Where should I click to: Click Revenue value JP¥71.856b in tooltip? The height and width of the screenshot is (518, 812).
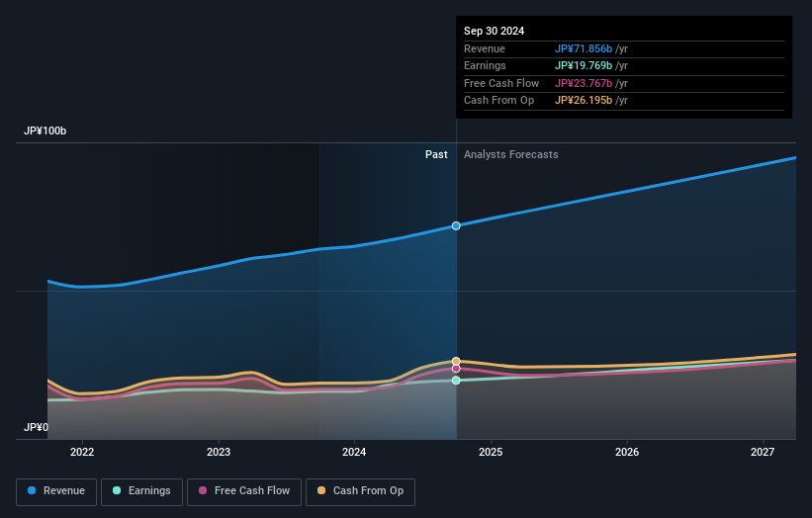584,48
